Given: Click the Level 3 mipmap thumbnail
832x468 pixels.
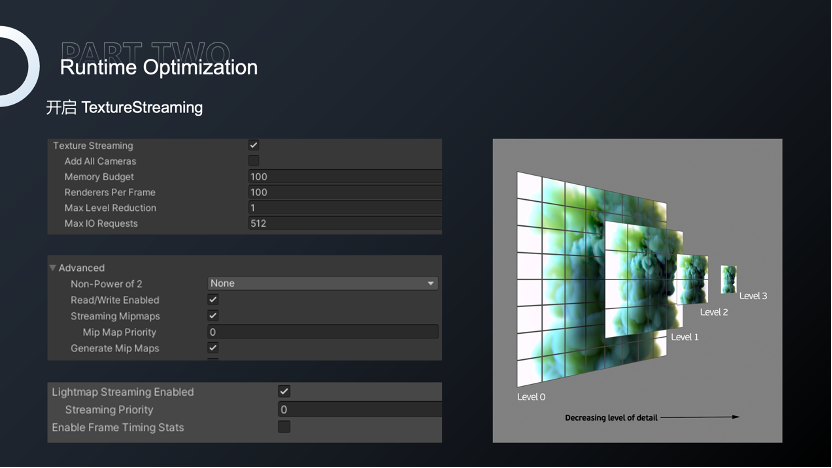Looking at the screenshot, I should [x=729, y=280].
